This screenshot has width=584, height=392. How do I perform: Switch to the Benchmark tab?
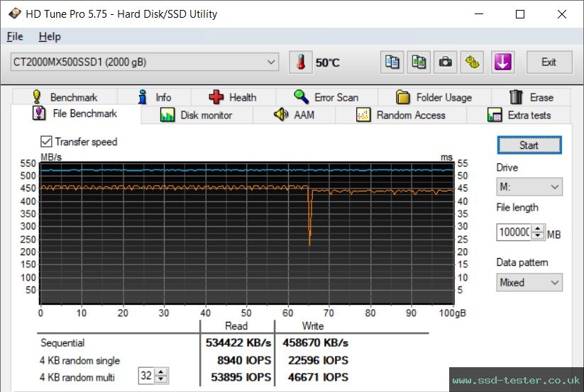coord(65,97)
